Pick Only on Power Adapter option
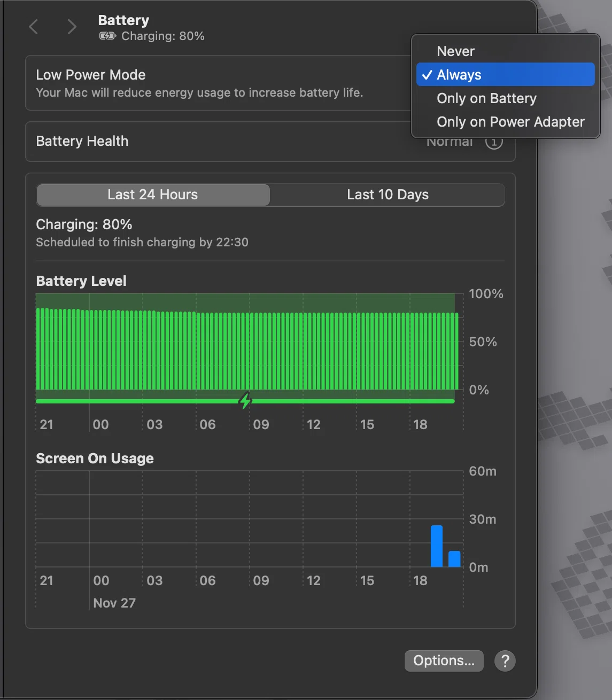 tap(506, 122)
